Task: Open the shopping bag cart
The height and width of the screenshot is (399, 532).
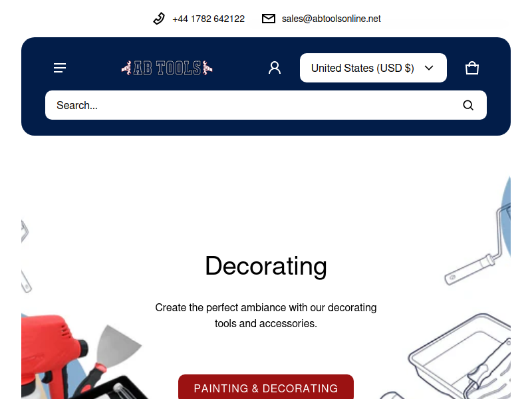Action: click(x=471, y=68)
